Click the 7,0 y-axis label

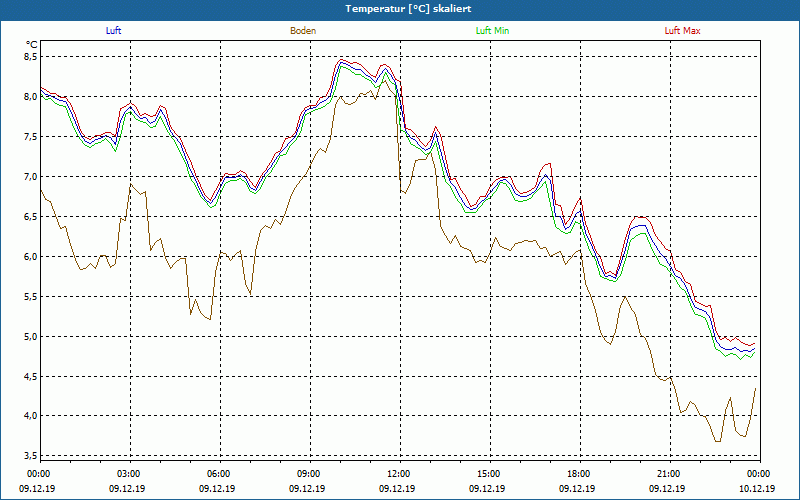click(31, 177)
